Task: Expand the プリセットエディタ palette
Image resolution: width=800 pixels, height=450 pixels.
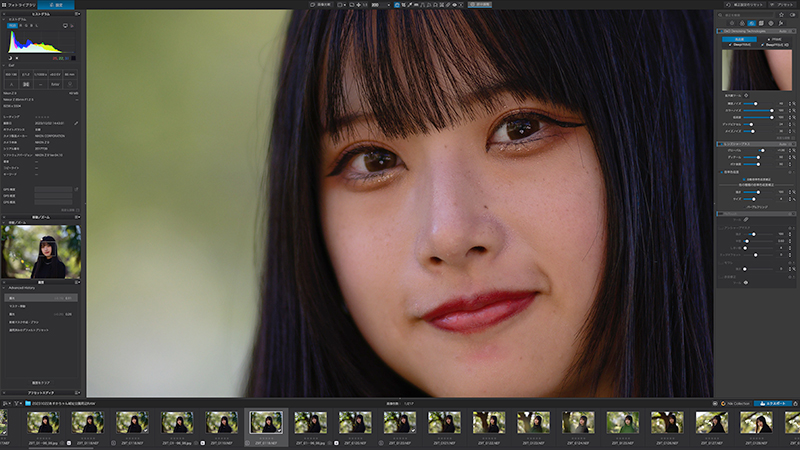Action: click(x=41, y=392)
